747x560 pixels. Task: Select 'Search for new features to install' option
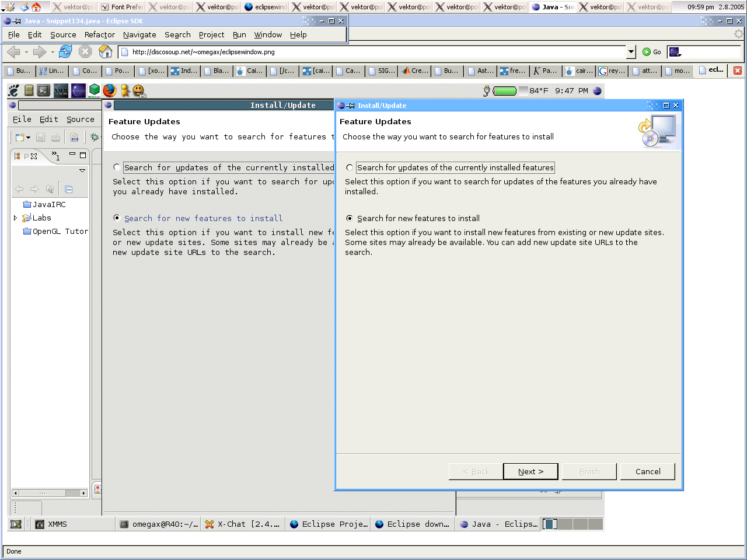click(x=350, y=219)
